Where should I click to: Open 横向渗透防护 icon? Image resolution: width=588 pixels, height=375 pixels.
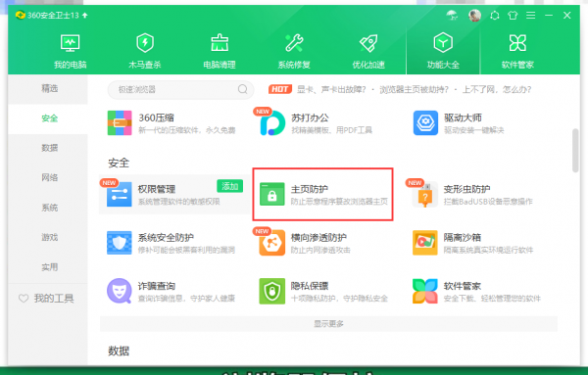coord(272,243)
